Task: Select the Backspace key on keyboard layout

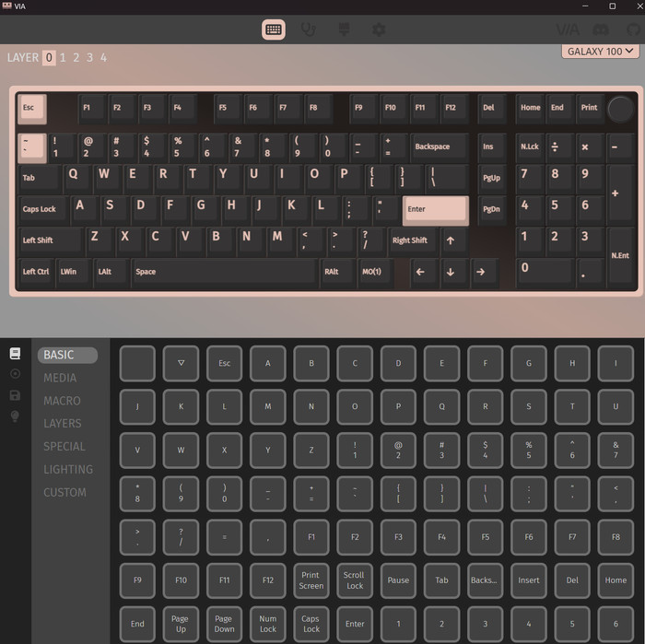Action: pyautogui.click(x=440, y=146)
